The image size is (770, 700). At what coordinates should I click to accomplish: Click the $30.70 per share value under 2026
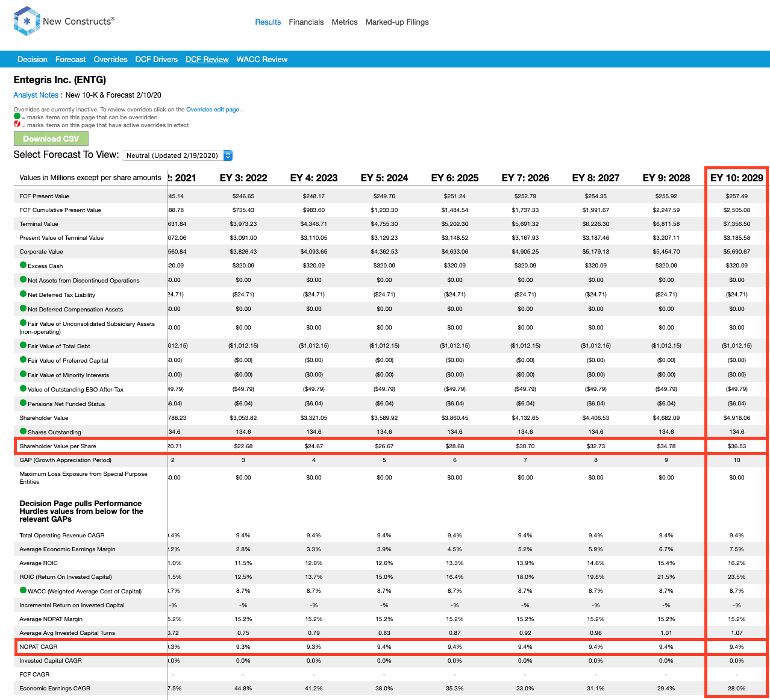tap(525, 446)
